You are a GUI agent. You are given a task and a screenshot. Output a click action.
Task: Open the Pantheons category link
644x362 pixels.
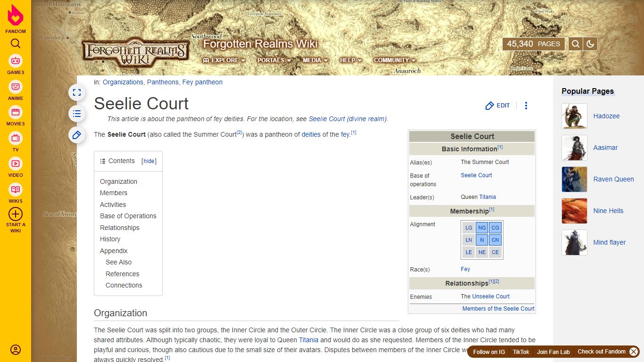tap(163, 82)
